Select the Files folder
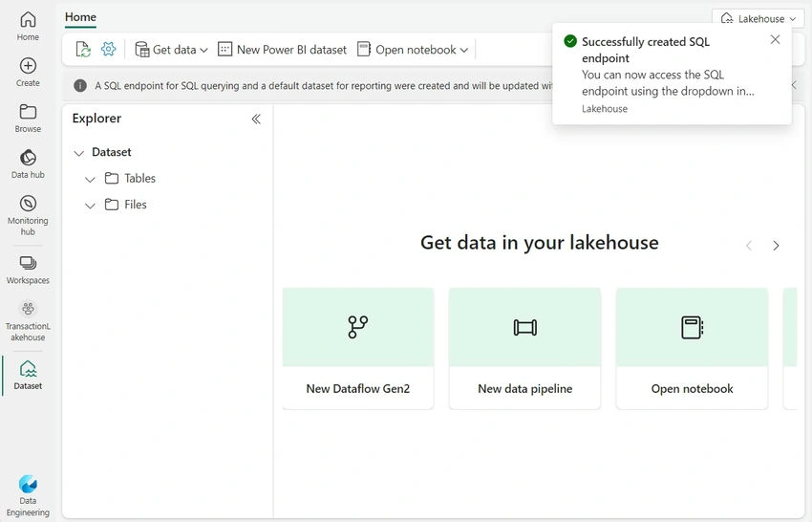Screen dimensions: 812x522 tap(126, 205)
